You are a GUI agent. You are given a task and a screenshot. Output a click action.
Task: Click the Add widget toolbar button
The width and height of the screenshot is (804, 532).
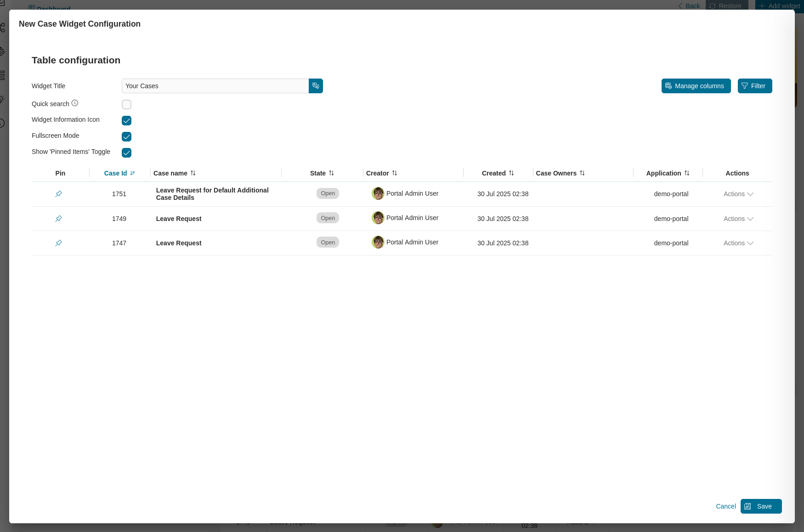point(779,6)
